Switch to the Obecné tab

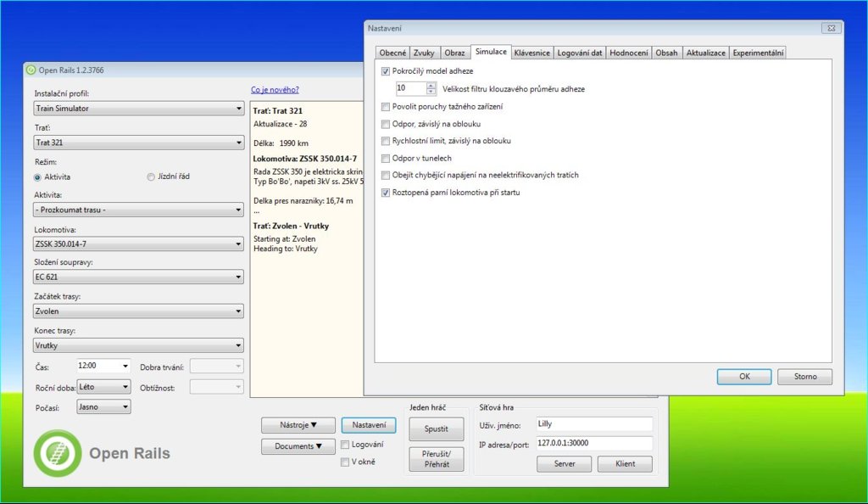392,53
